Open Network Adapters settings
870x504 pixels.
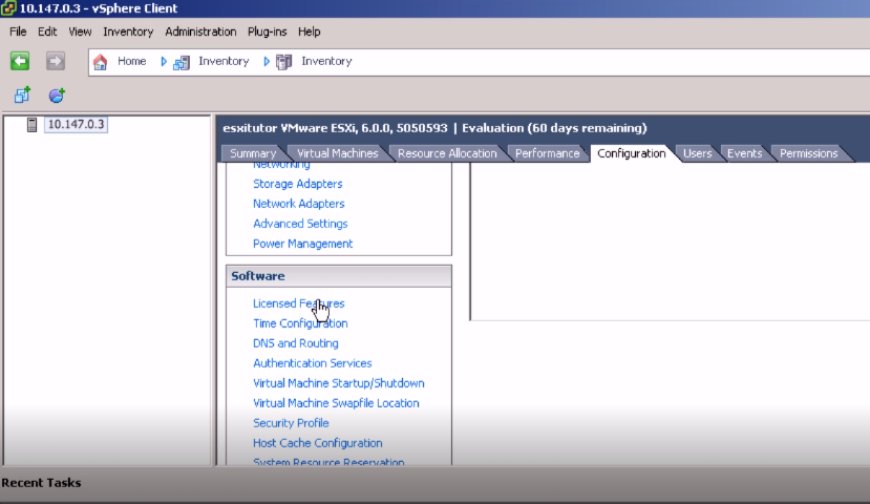click(x=299, y=204)
